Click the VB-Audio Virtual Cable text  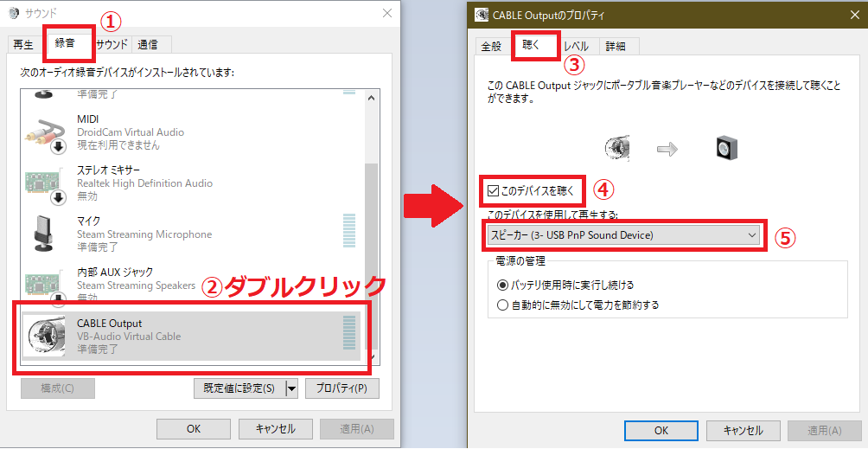(129, 336)
